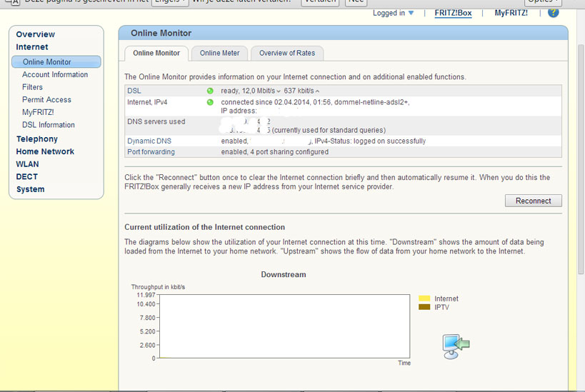Open the Dynamic DNS link
The height and width of the screenshot is (392, 585).
[x=149, y=141]
